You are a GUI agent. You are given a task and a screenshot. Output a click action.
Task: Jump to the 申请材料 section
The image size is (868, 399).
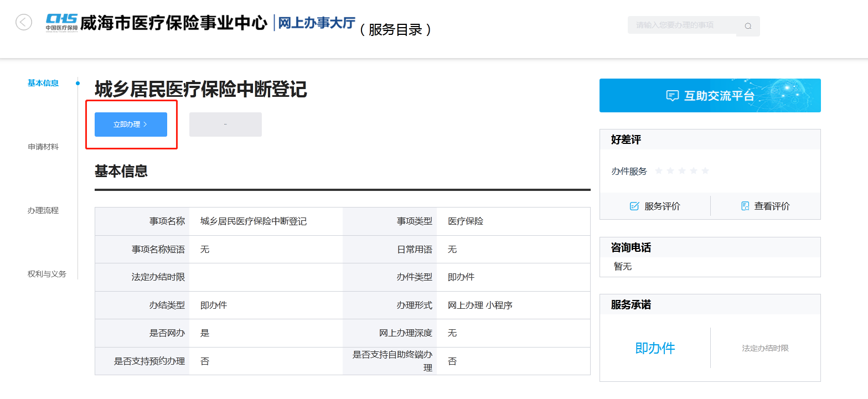pyautogui.click(x=43, y=147)
